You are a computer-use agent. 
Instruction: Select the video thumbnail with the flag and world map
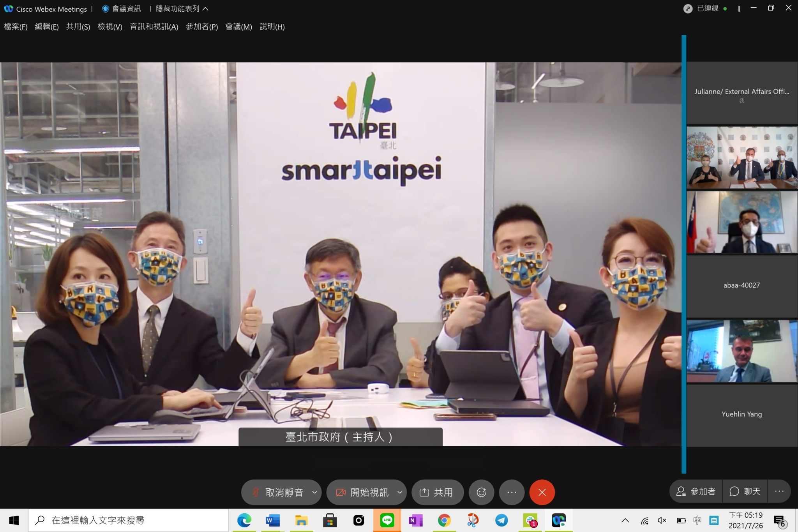click(742, 222)
